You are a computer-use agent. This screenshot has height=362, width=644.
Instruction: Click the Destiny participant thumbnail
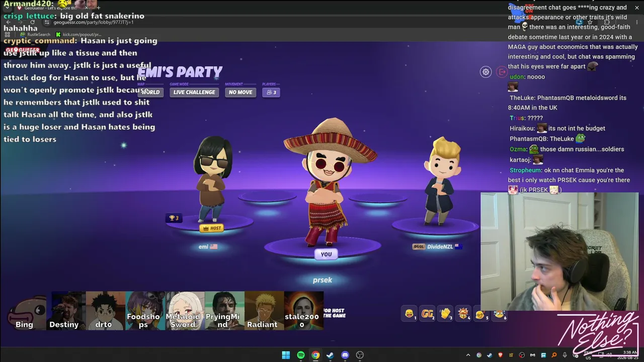pyautogui.click(x=66, y=311)
